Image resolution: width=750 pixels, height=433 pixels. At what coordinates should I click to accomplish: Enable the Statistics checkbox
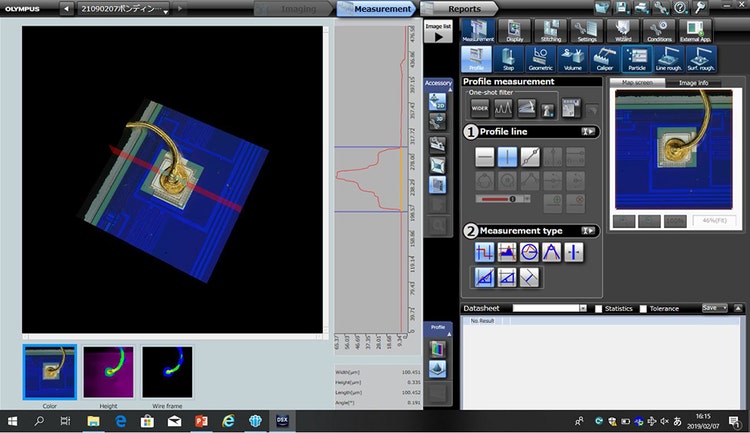(598, 308)
